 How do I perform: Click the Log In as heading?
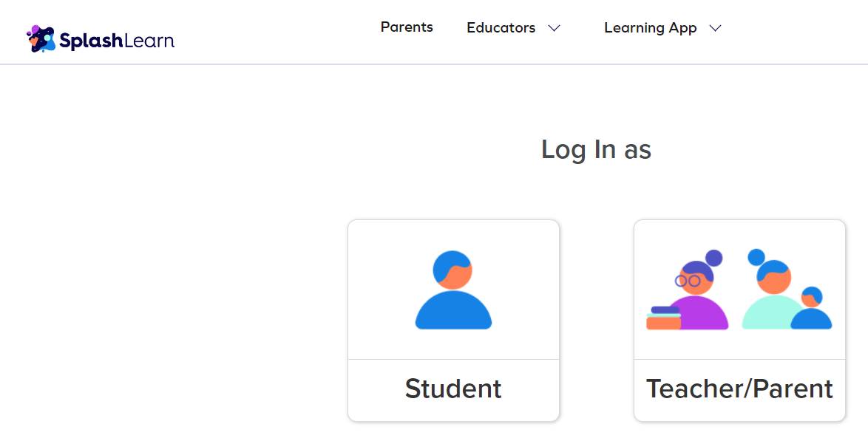597,149
